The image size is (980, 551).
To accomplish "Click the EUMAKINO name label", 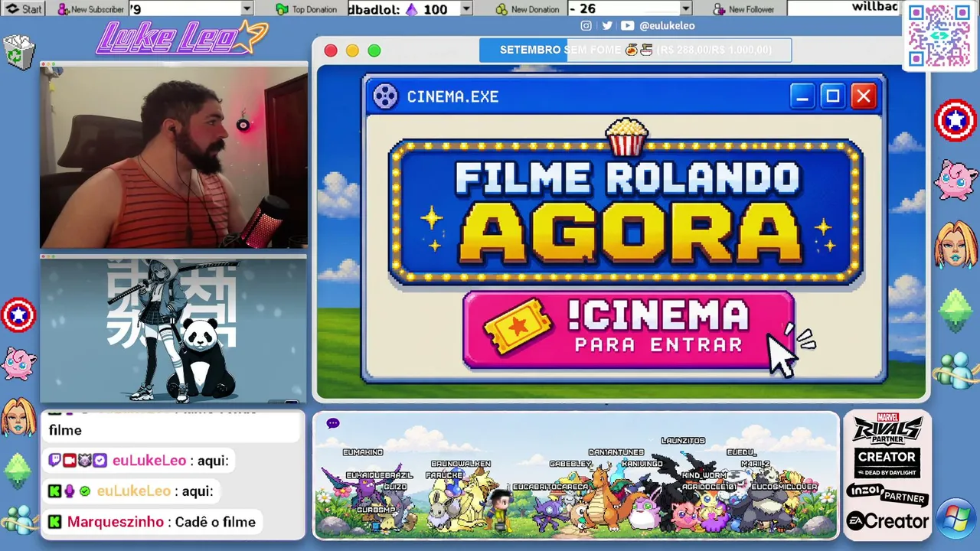I will [x=363, y=452].
